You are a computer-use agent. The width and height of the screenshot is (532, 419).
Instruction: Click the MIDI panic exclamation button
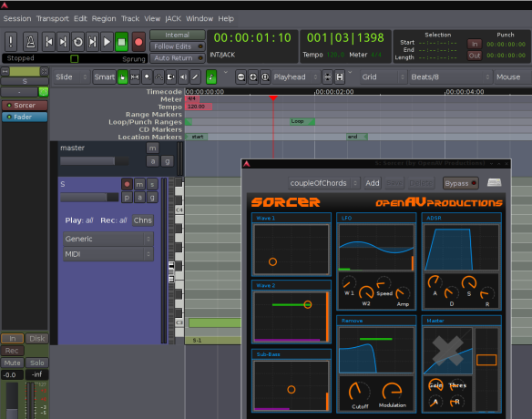11,42
